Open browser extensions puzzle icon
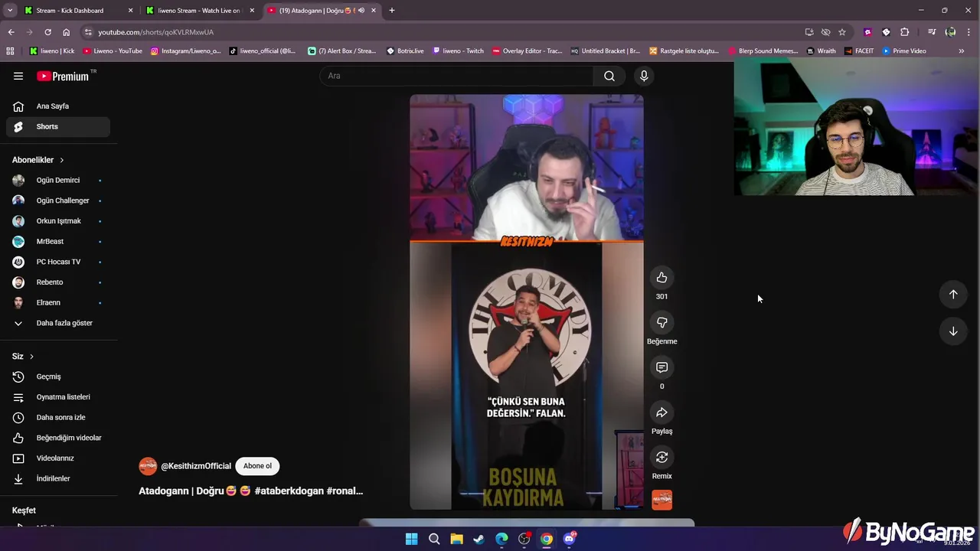 (905, 32)
